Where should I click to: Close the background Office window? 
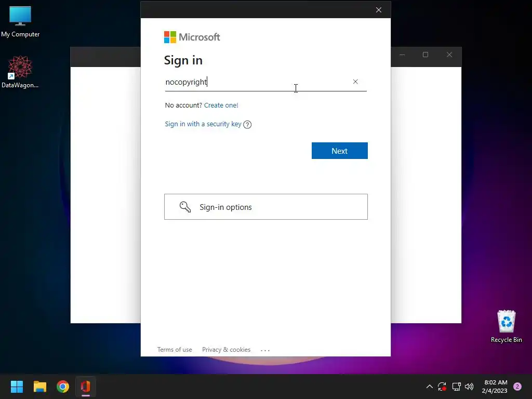(x=449, y=55)
